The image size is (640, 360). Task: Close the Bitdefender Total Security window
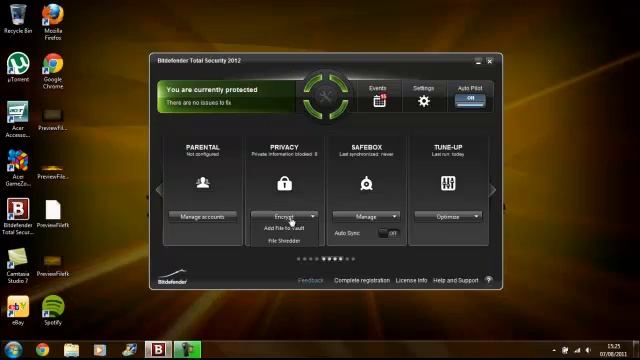click(489, 61)
